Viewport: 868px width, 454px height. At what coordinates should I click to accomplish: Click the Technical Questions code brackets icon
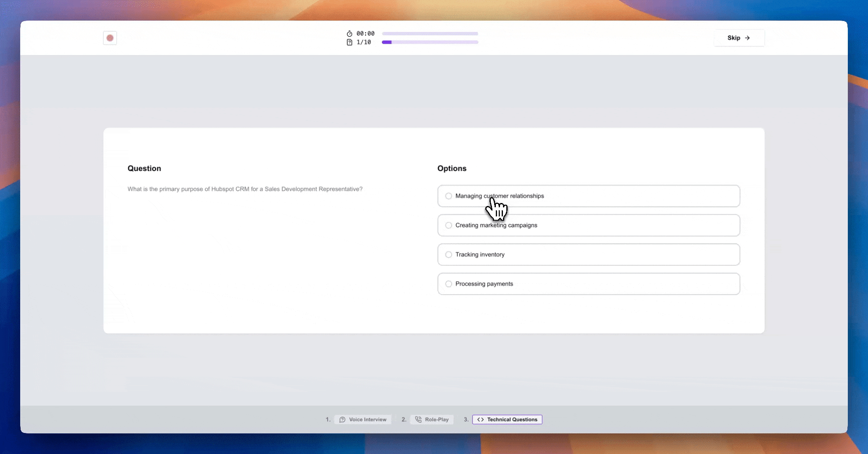(480, 420)
